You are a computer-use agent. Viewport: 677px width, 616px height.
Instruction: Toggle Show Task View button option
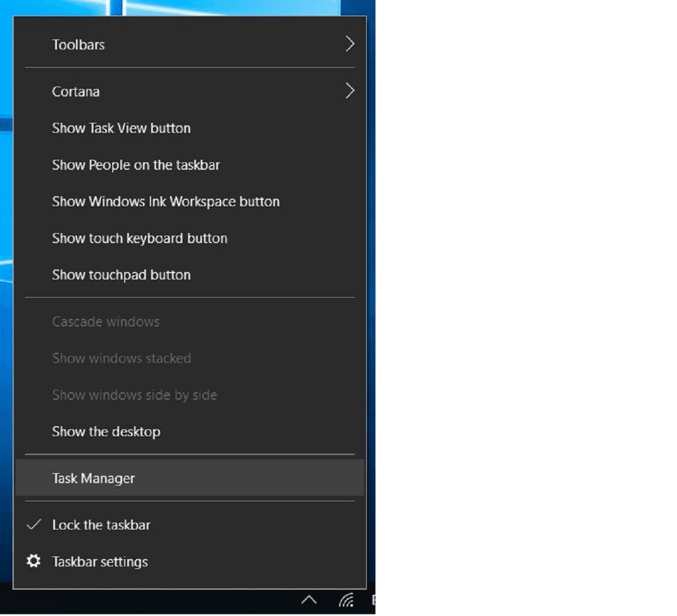pos(121,128)
